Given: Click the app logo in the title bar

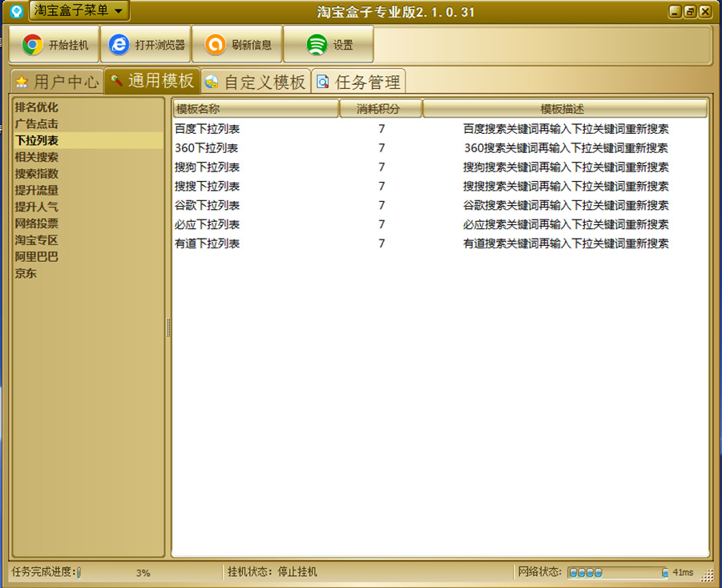Looking at the screenshot, I should [16, 11].
